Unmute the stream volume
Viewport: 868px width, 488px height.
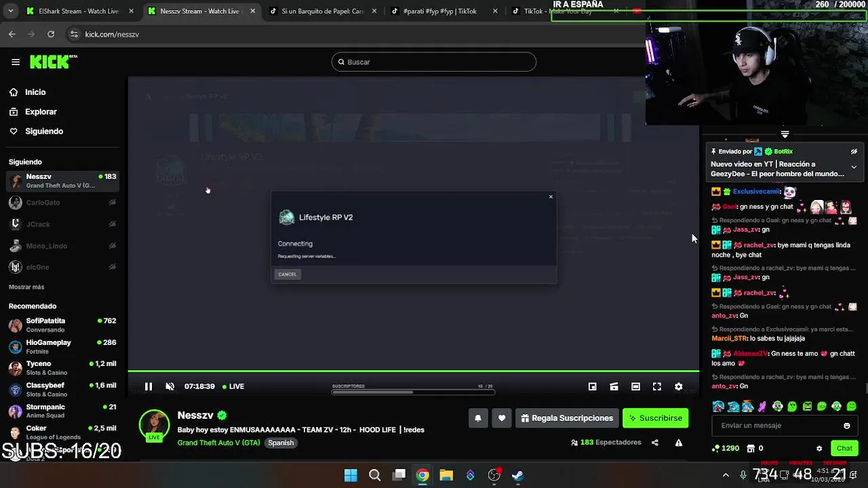point(170,386)
